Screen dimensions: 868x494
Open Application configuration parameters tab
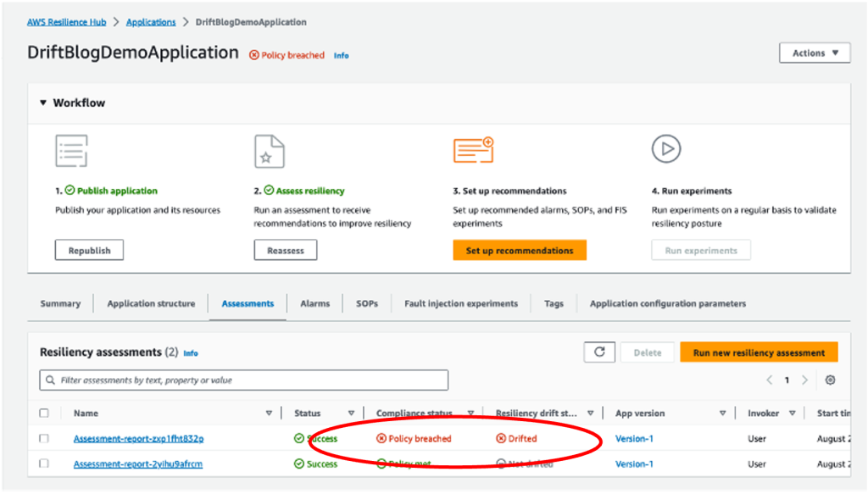(x=668, y=303)
